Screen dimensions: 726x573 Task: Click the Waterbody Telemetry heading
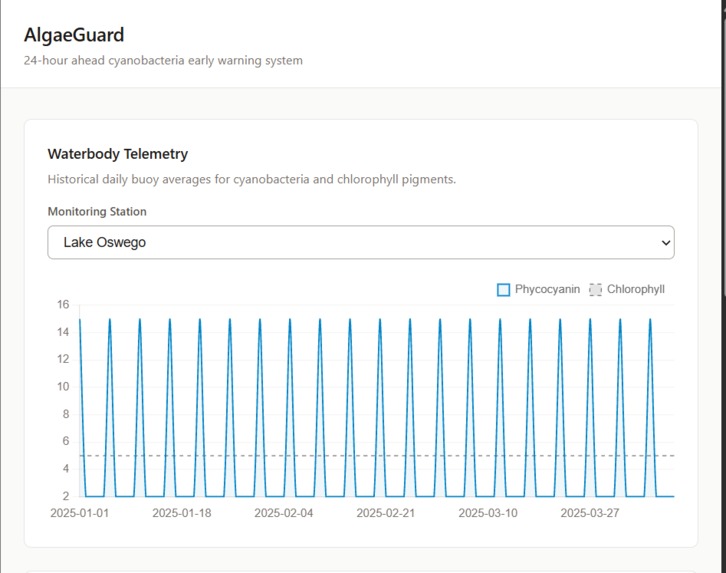118,154
